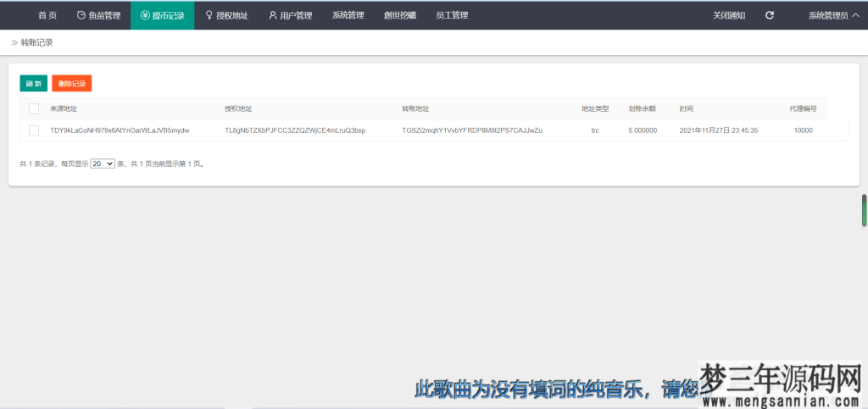Click the orange 删除记录 button

72,84
